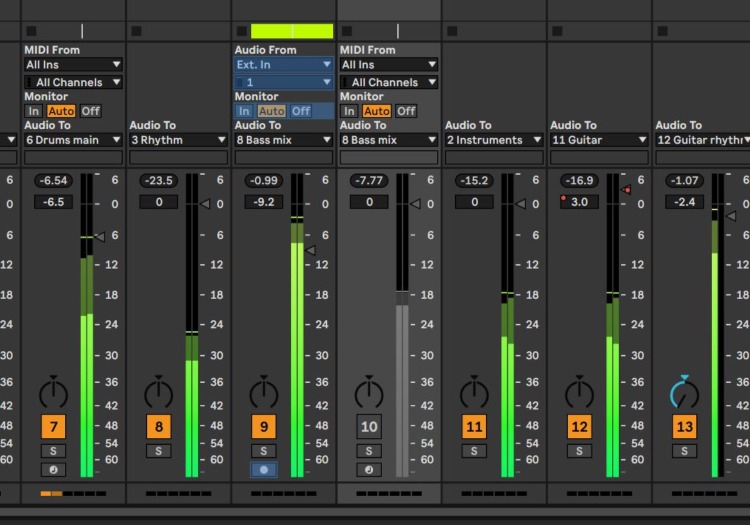Deactivate track 9 with its activator button

click(x=264, y=427)
